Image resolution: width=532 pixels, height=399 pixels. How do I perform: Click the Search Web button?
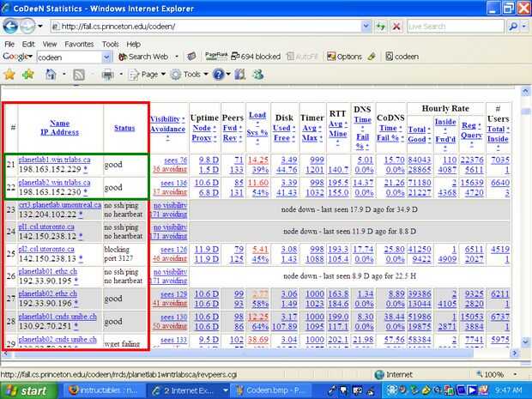(x=143, y=57)
